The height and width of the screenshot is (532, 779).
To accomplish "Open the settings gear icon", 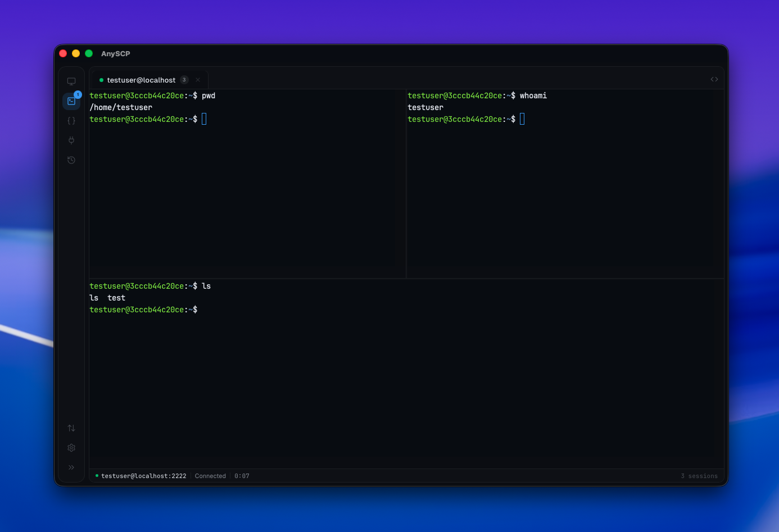I will 71,448.
